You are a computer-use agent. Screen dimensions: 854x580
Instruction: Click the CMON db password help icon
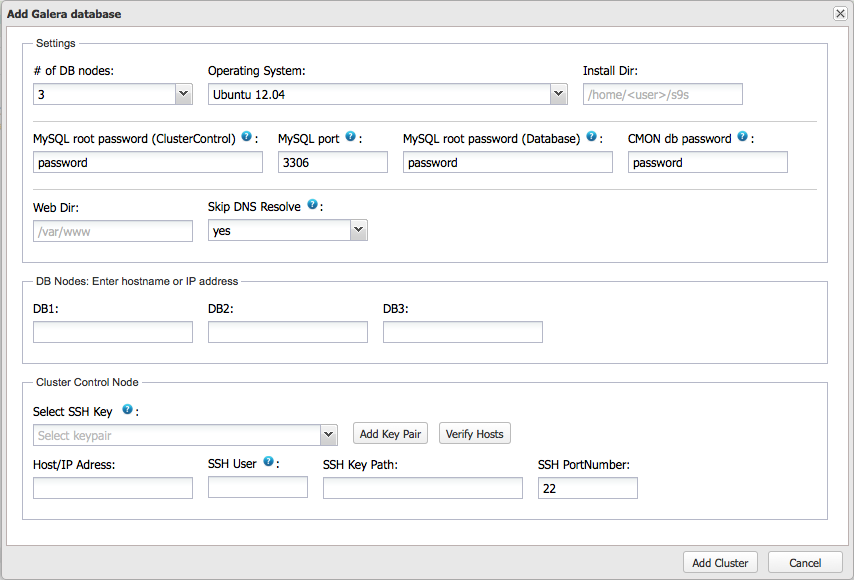pyautogui.click(x=743, y=137)
